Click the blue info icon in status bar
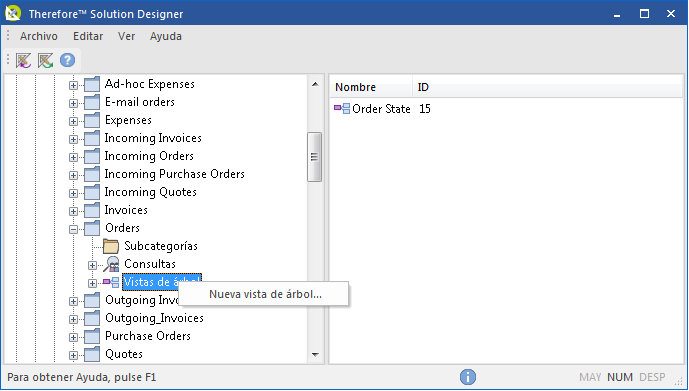689x391 pixels. pos(468,377)
